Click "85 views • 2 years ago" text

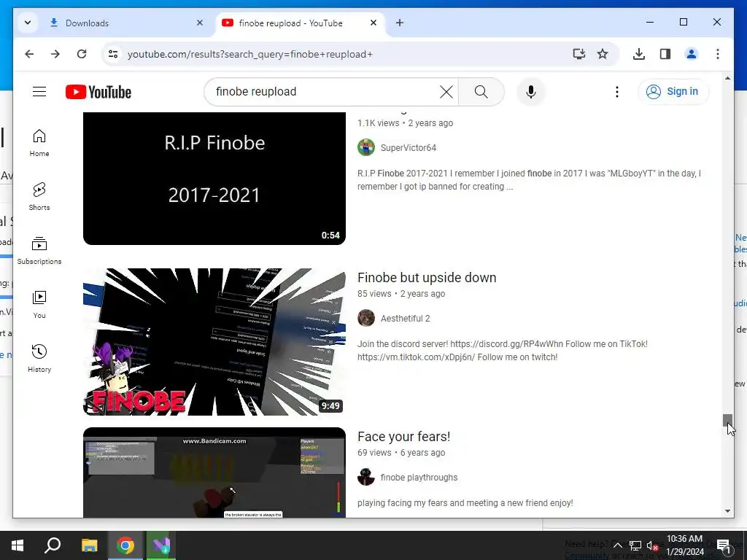click(401, 294)
